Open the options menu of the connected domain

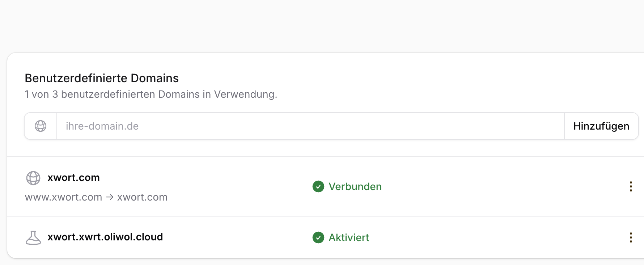point(631,186)
